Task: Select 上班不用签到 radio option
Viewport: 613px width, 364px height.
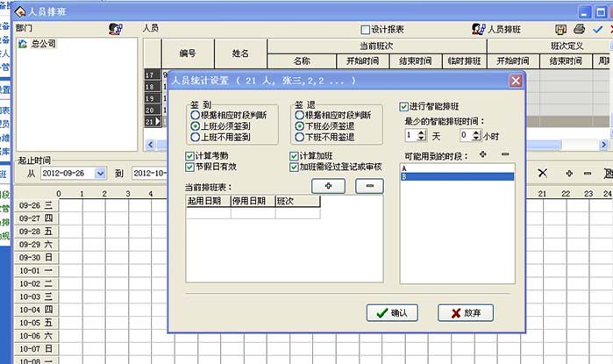Action: point(195,137)
